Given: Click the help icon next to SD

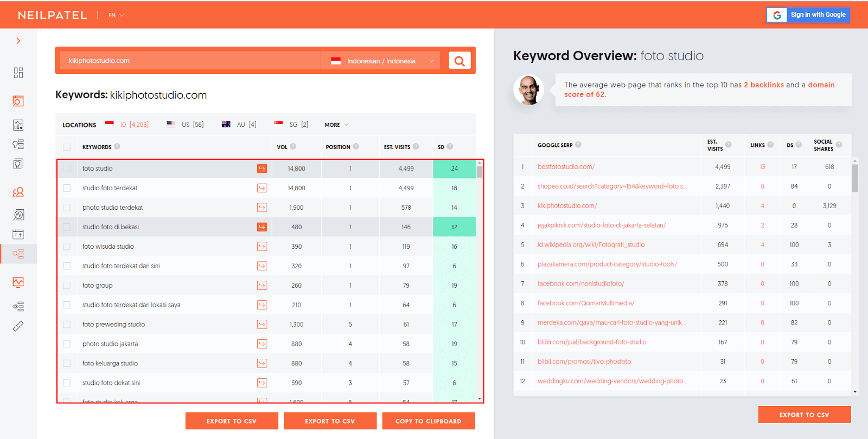Looking at the screenshot, I should tap(450, 146).
